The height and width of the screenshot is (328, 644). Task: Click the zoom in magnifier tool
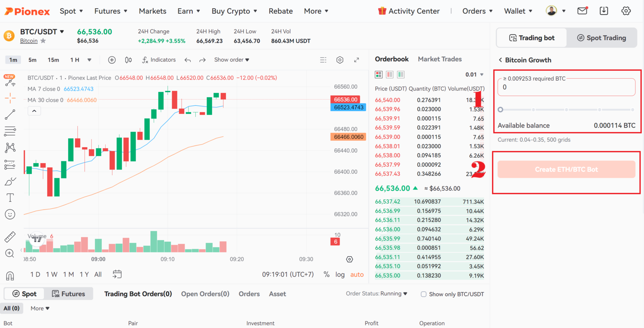(x=10, y=253)
